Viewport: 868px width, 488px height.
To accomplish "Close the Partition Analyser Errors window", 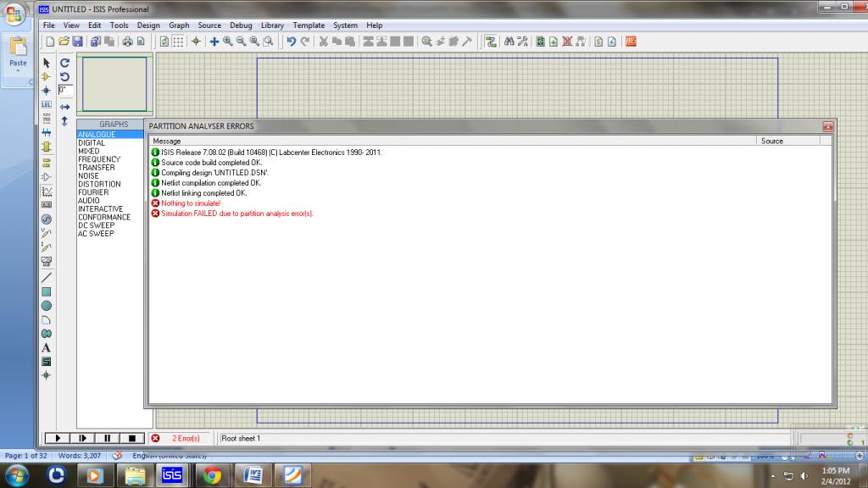I will pyautogui.click(x=827, y=127).
